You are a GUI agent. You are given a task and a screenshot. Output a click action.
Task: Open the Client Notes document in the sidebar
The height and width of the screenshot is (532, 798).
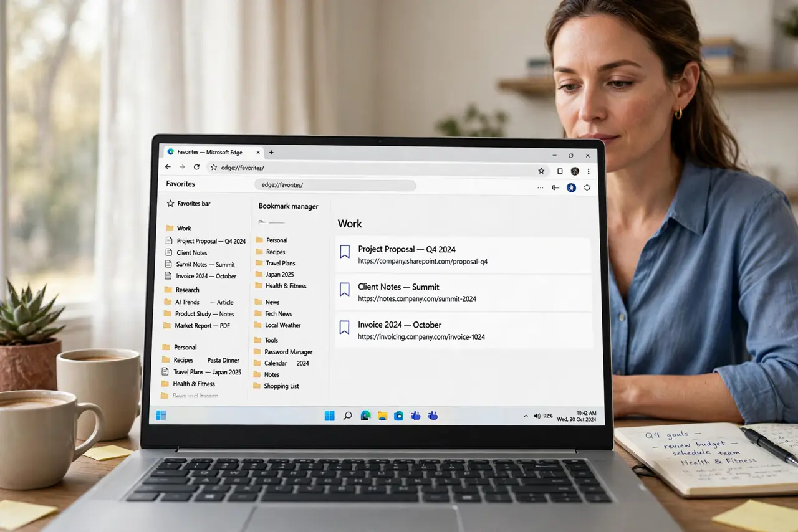[x=186, y=252]
